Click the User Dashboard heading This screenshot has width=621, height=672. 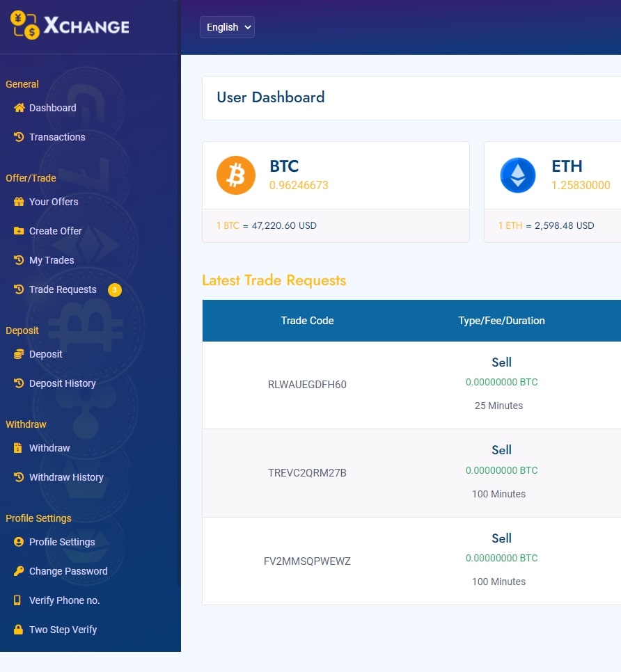pos(271,97)
